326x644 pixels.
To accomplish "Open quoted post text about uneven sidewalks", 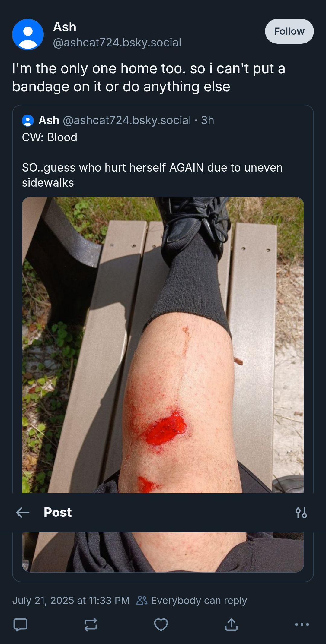I will pyautogui.click(x=152, y=175).
